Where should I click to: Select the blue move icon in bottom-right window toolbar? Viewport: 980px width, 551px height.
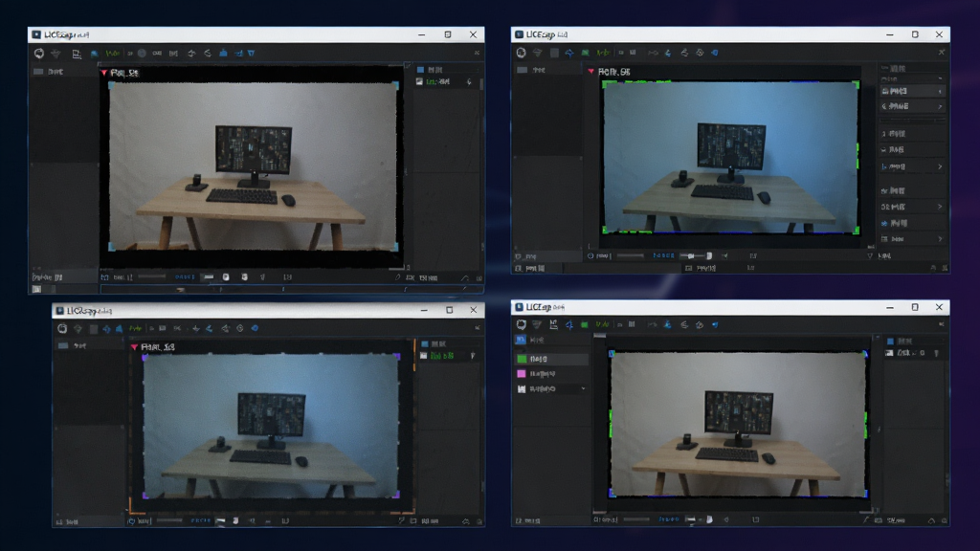pyautogui.click(x=568, y=325)
